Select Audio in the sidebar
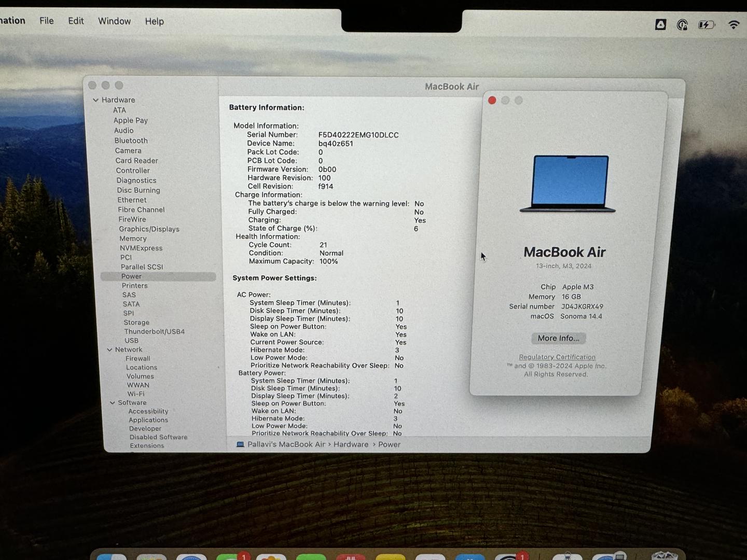Viewport: 747px width, 560px height. (x=124, y=131)
